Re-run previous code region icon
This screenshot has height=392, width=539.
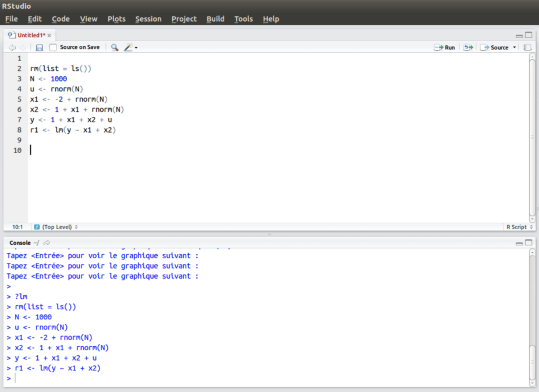pos(468,47)
